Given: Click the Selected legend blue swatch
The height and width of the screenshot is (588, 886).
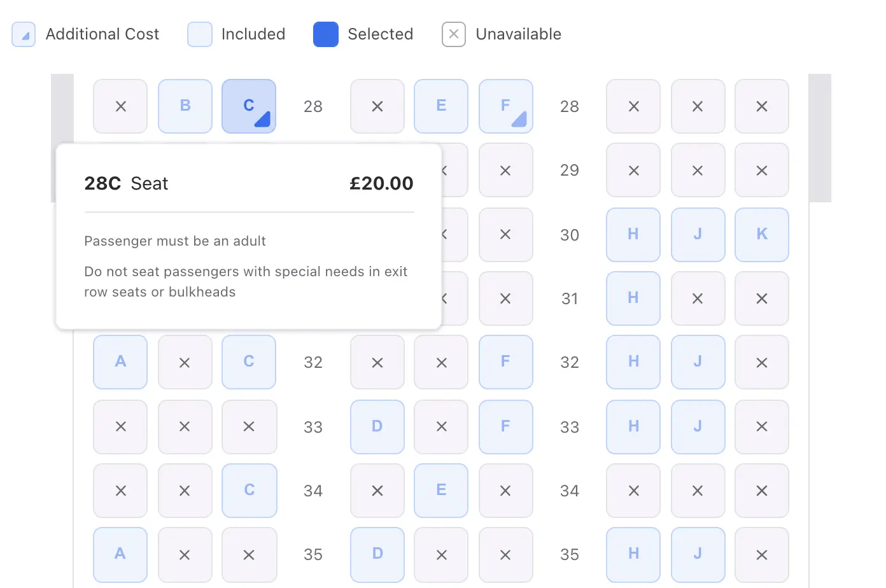Looking at the screenshot, I should (x=326, y=34).
